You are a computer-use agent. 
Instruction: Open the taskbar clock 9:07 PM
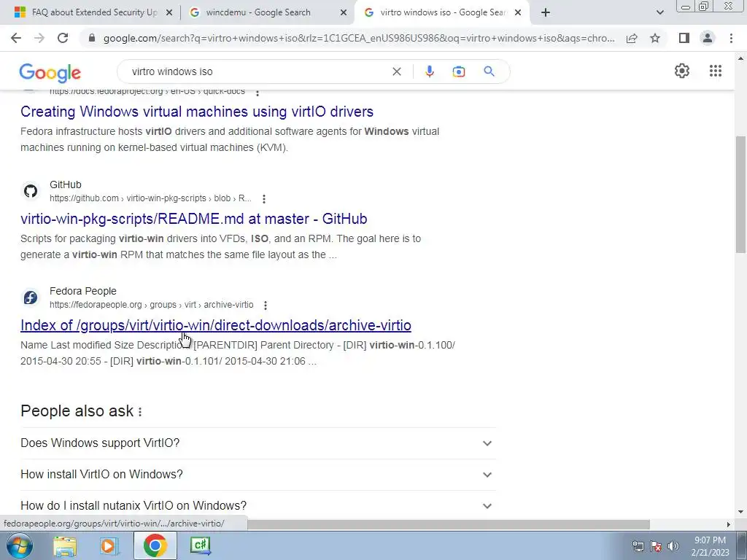(710, 546)
